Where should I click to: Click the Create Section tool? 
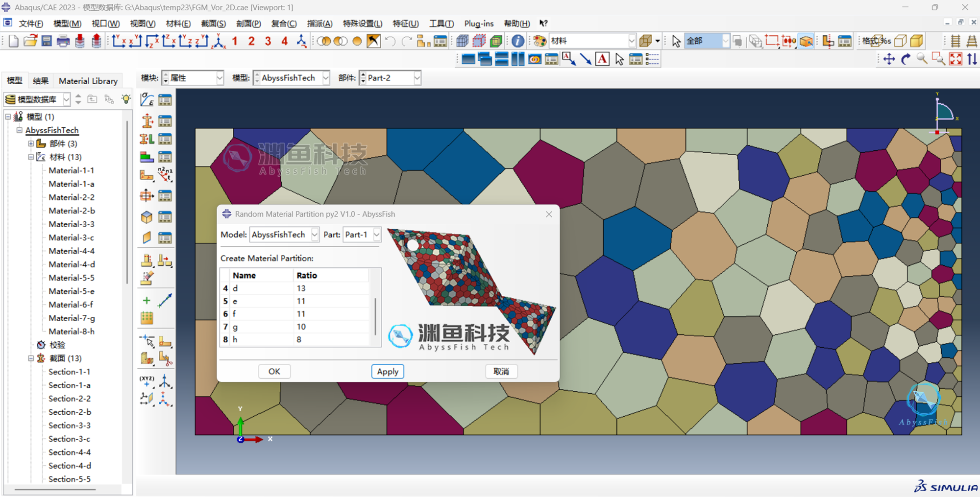(x=147, y=120)
